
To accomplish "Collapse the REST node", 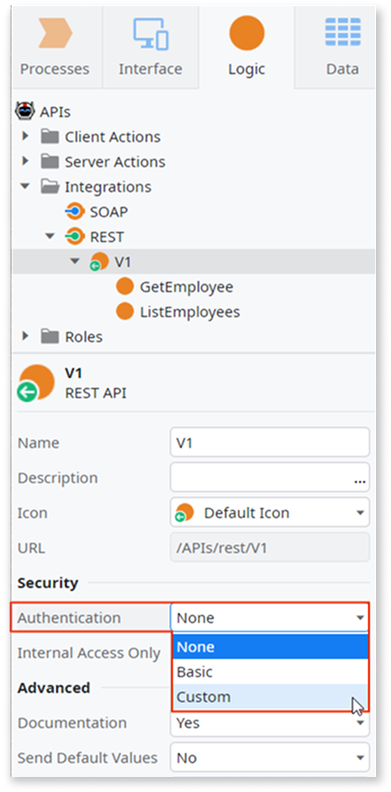I will 50,236.
